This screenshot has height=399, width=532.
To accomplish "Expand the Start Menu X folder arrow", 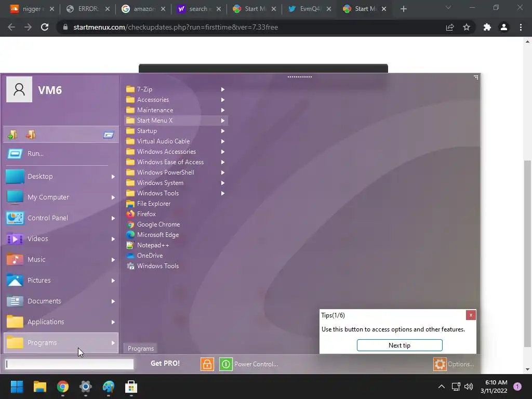I will (x=222, y=121).
